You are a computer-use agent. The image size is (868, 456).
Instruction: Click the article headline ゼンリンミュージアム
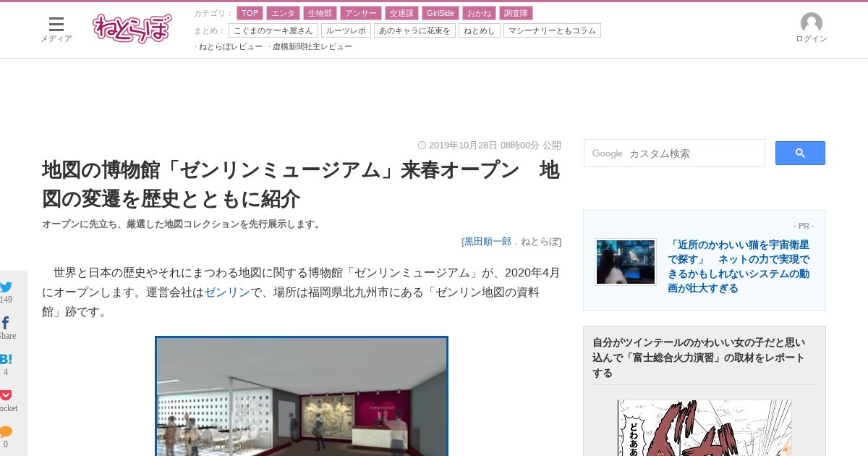[x=300, y=185]
